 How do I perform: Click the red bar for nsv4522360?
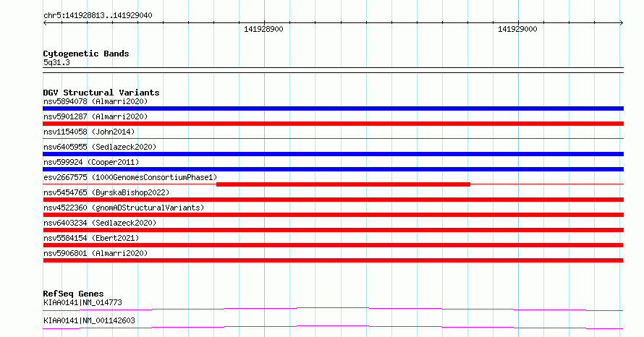[x=333, y=215]
